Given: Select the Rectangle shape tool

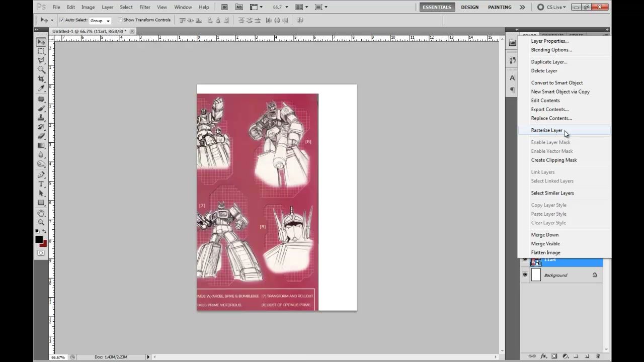Looking at the screenshot, I should coord(41,203).
